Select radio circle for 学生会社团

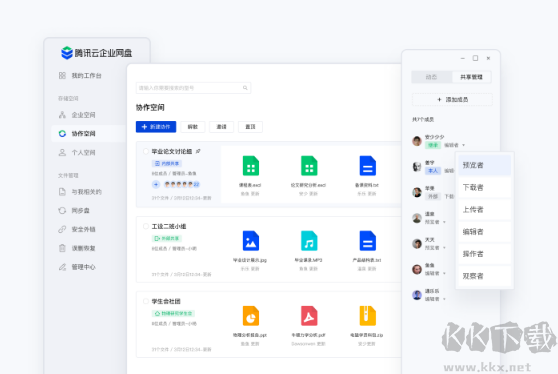click(146, 301)
